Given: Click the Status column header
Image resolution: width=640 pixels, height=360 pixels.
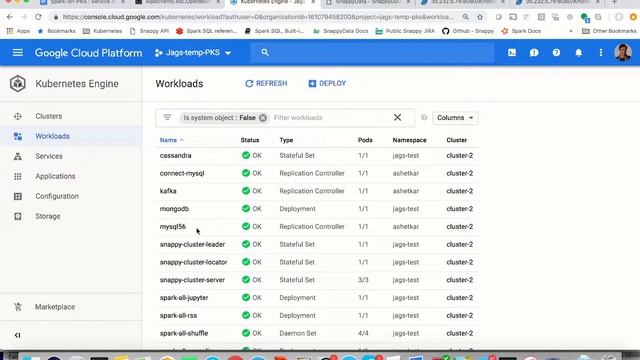Looking at the screenshot, I should [250, 140].
